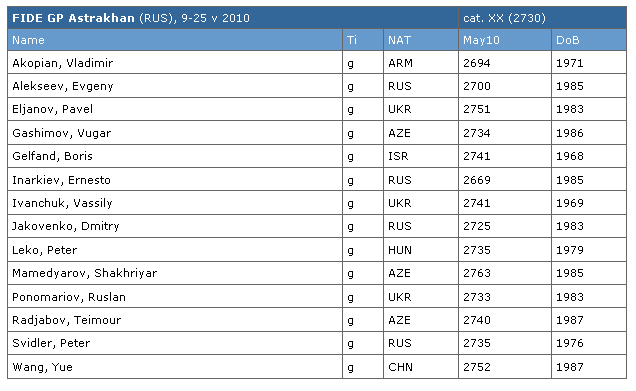
Task: Click Mamedyarov's rating 2763
Action: (x=477, y=273)
